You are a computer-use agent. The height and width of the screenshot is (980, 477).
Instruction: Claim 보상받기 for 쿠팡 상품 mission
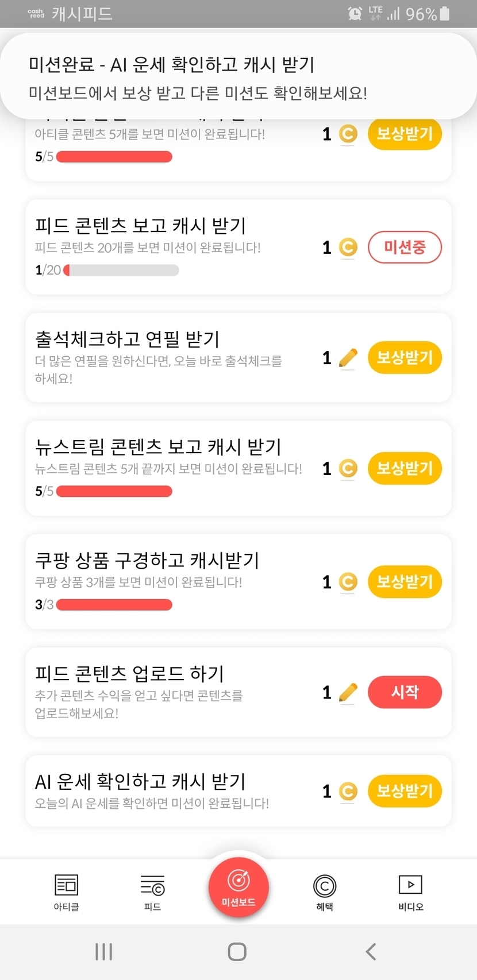pos(405,581)
